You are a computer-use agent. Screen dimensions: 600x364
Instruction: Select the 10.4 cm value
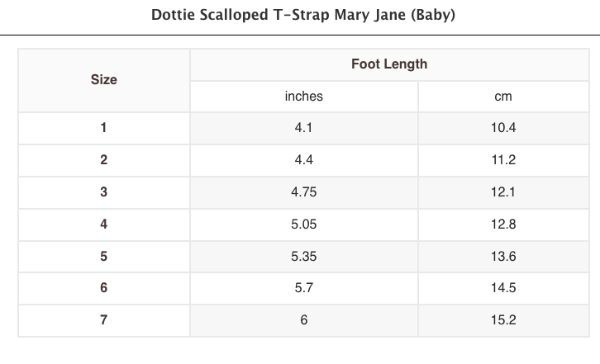pyautogui.click(x=502, y=128)
